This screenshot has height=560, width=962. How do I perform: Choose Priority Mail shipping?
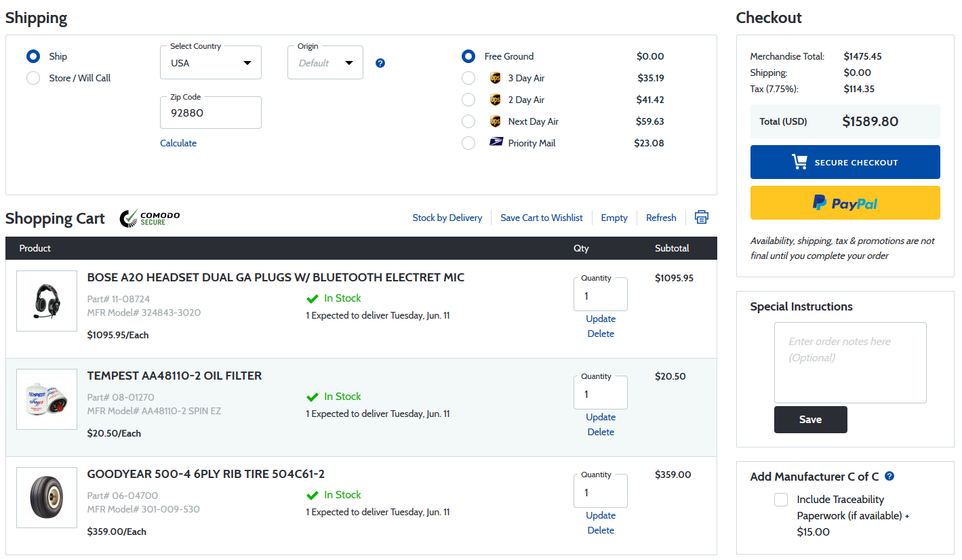(x=468, y=143)
